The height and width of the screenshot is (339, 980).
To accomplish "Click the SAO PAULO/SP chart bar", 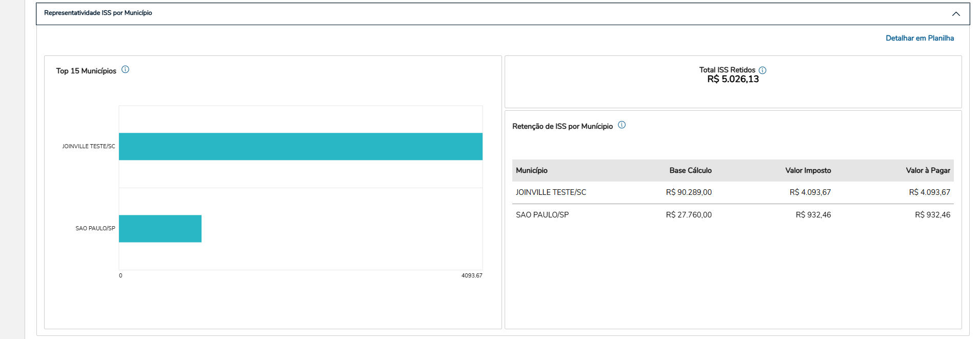I will (160, 229).
